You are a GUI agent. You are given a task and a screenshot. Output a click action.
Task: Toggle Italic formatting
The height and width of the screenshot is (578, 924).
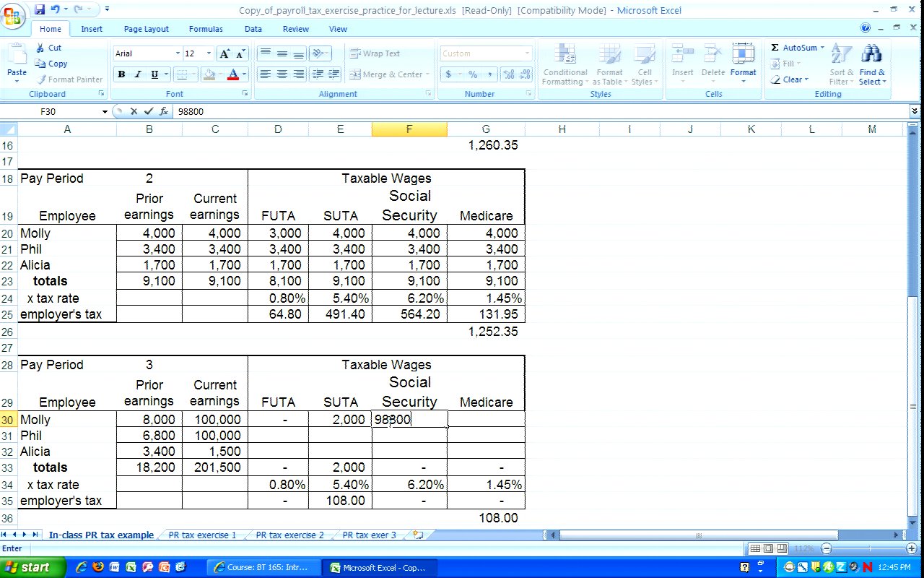[138, 74]
